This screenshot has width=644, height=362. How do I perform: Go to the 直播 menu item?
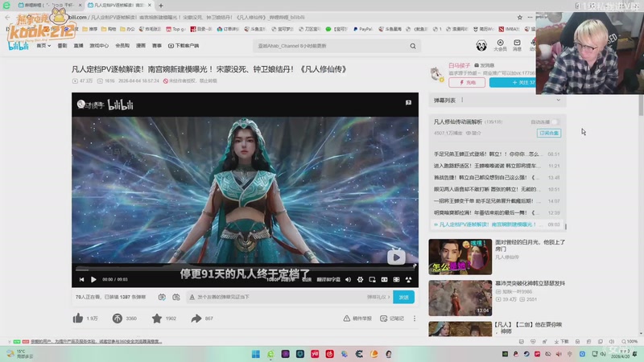78,46
